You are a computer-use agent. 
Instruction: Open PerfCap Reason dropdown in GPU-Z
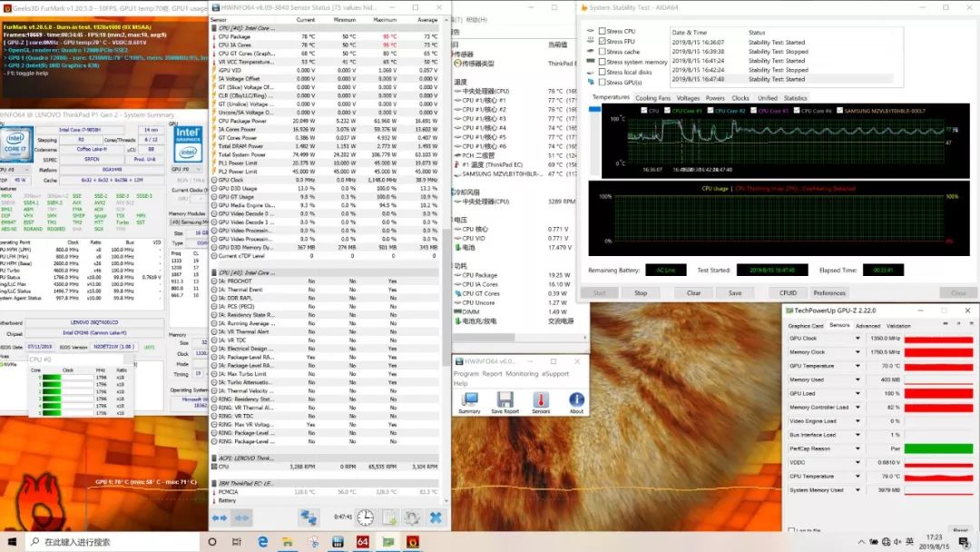click(857, 448)
